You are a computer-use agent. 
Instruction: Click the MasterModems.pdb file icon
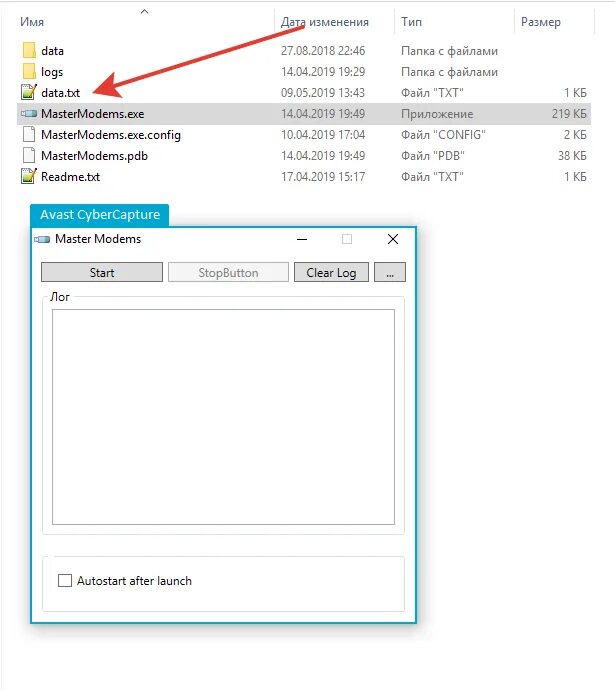[29, 156]
